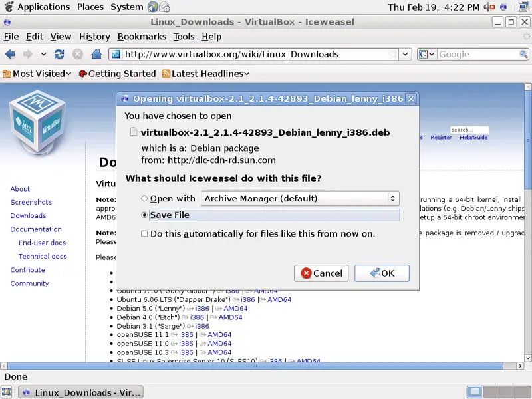Open the Places menu
Viewport: 532px width, 399px height.
coord(90,7)
